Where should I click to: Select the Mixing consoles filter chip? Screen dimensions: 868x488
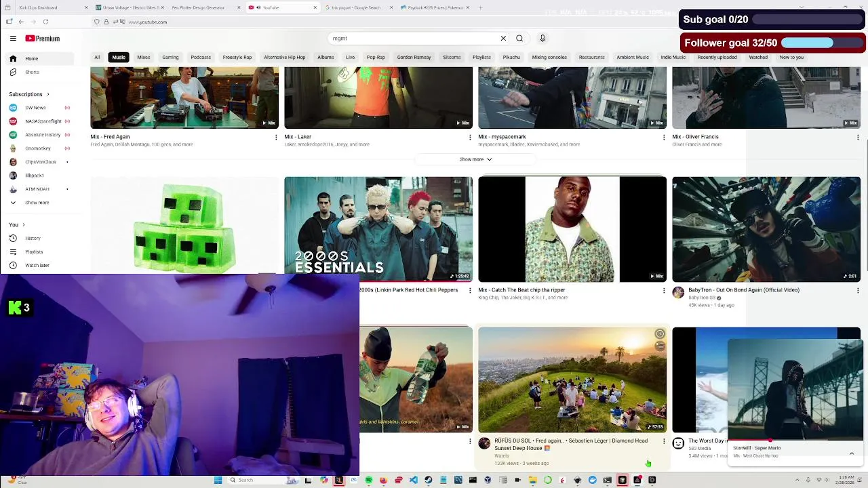(549, 57)
